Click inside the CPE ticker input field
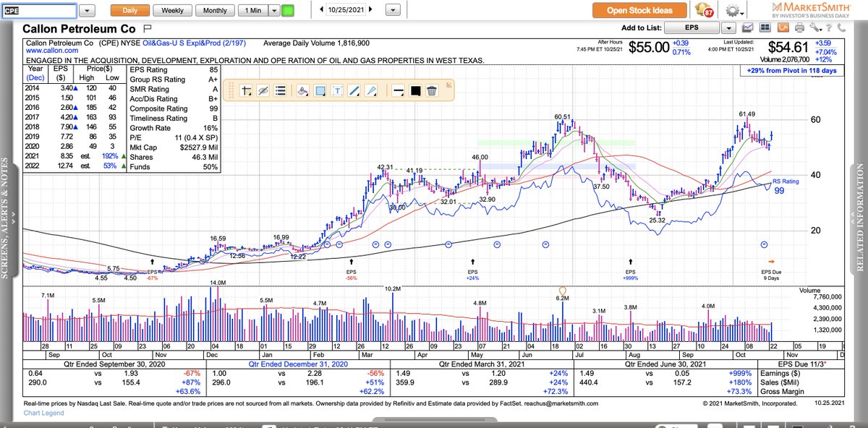Viewport: 868px width, 428px height. click(40, 10)
